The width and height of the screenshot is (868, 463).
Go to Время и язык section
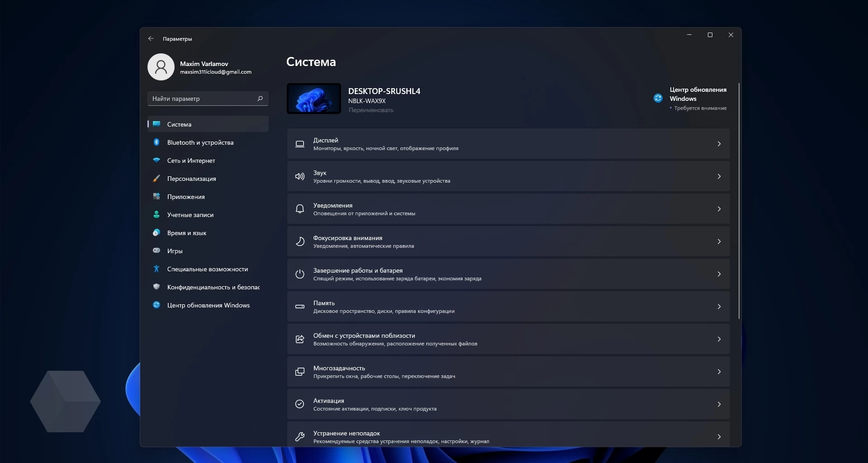(x=208, y=232)
